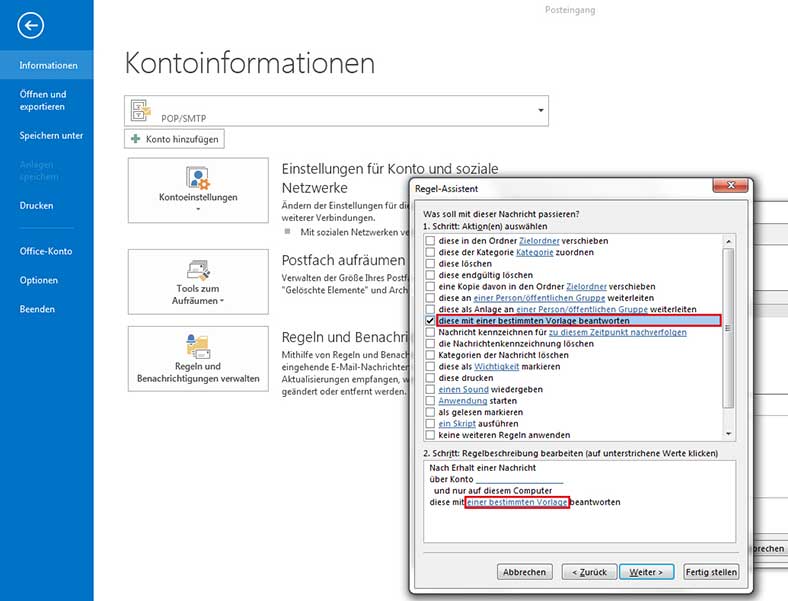
Task: Check 'diese endgültig löschen' checkbox
Action: (x=430, y=275)
